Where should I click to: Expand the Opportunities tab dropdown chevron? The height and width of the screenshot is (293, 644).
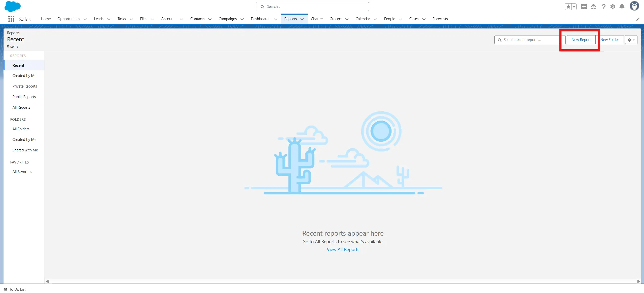[x=85, y=19]
